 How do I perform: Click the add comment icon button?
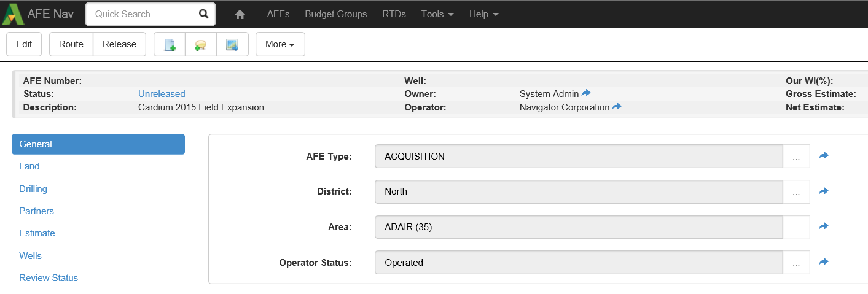201,44
